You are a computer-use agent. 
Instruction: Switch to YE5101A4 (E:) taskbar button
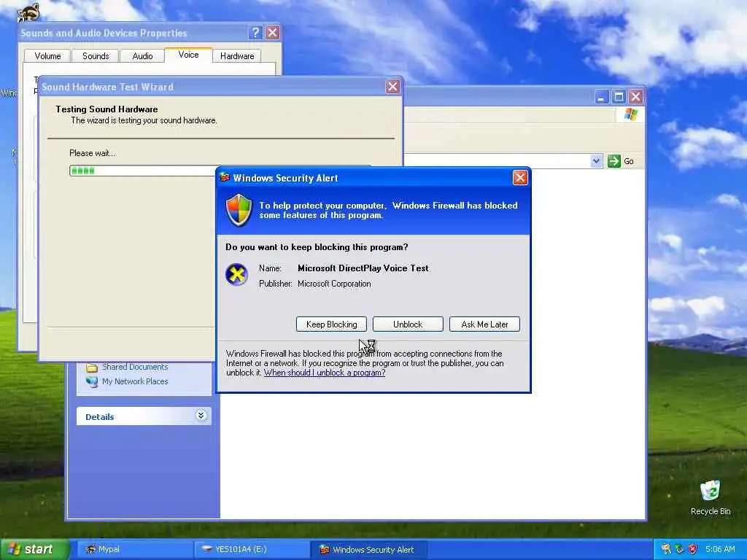252,549
